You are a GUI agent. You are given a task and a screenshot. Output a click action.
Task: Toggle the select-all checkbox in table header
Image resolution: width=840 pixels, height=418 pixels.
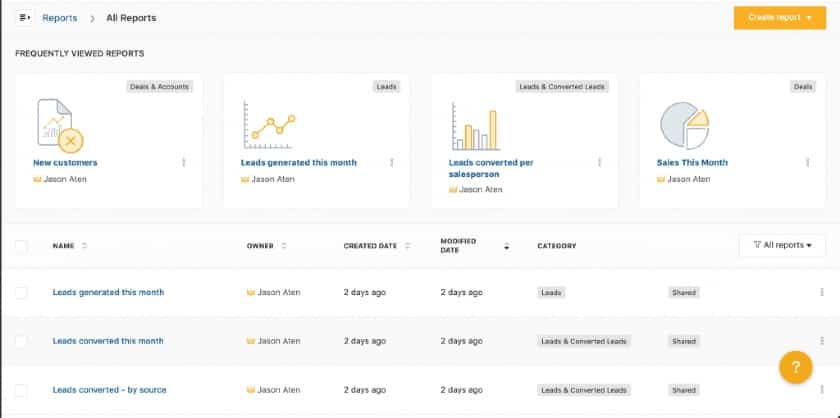pyautogui.click(x=21, y=246)
